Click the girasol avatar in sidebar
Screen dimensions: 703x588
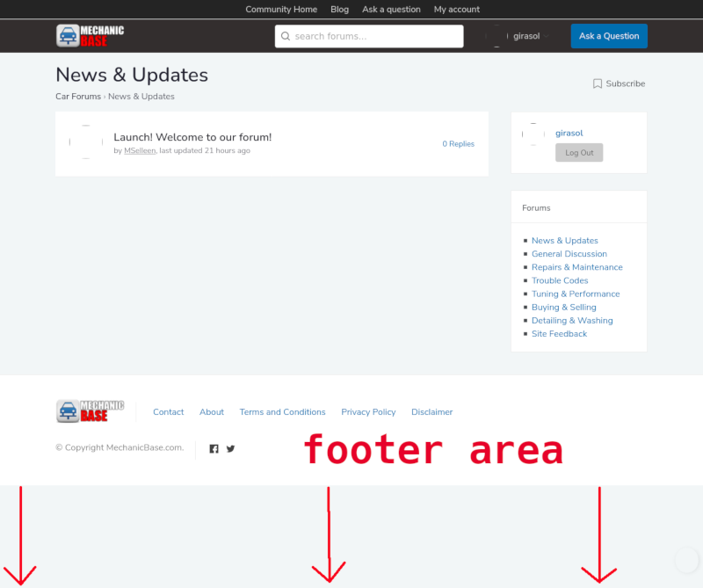[x=533, y=134]
